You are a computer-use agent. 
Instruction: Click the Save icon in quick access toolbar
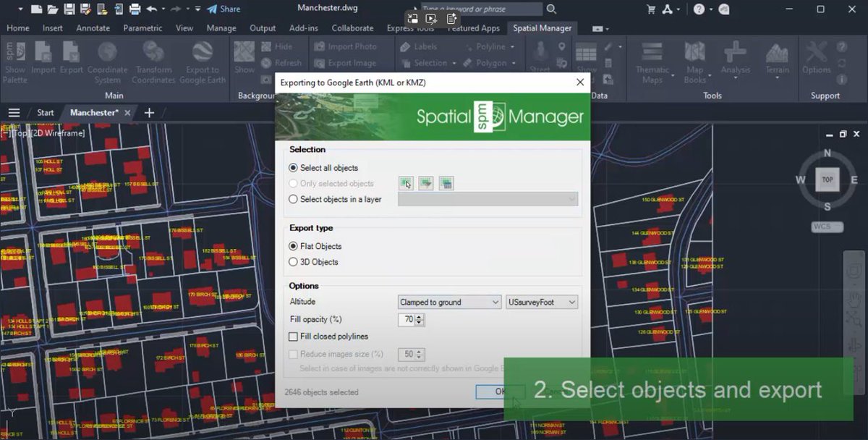point(69,9)
